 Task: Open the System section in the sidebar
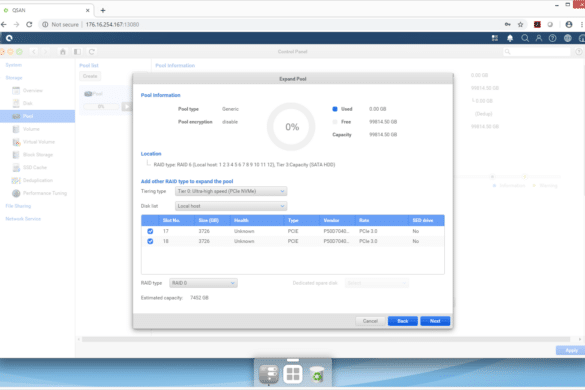[x=13, y=65]
